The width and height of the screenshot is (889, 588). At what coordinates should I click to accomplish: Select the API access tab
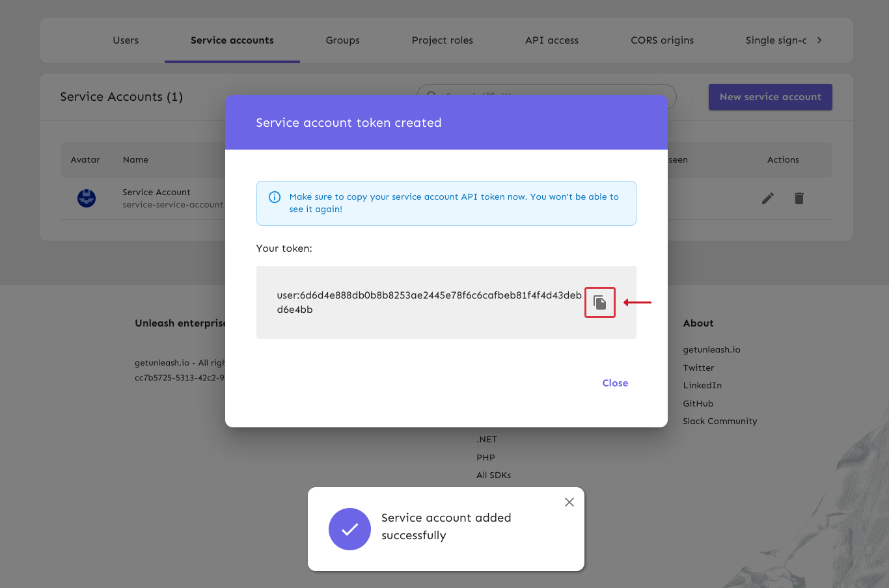[552, 40]
